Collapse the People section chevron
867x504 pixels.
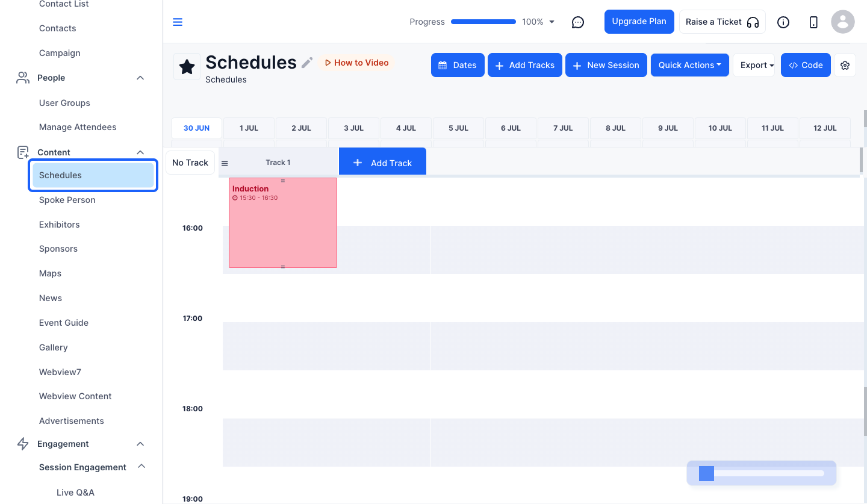tap(140, 78)
